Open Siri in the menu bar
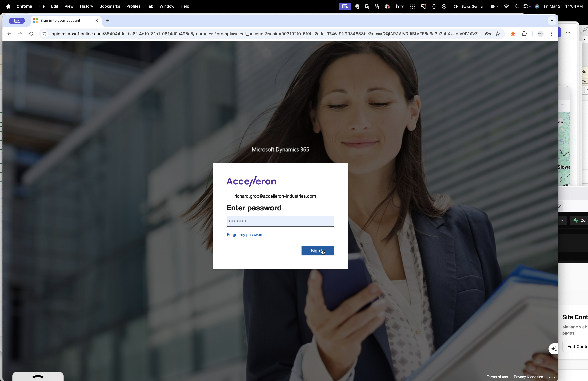The height and width of the screenshot is (381, 588). [x=537, y=6]
